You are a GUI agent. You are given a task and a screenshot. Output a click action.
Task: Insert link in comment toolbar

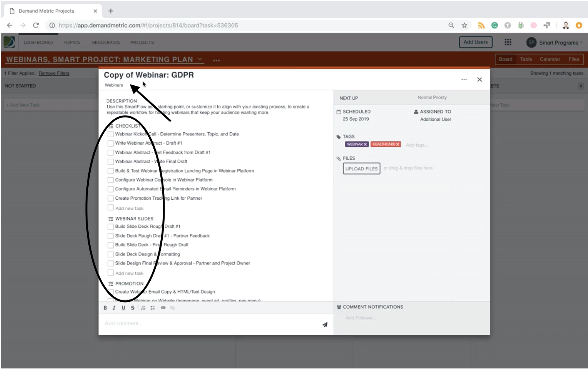coord(163,308)
